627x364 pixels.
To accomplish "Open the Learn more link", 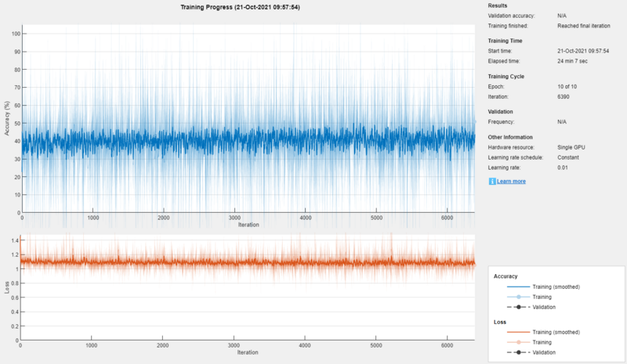I will pyautogui.click(x=510, y=181).
